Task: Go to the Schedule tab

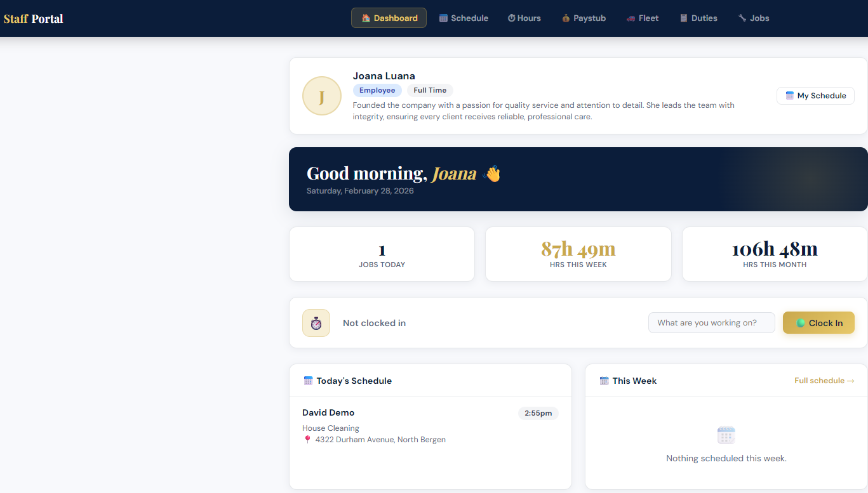Action: [x=464, y=18]
